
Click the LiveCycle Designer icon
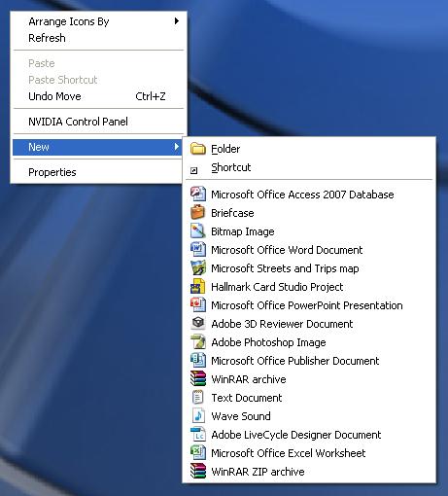coord(198,434)
